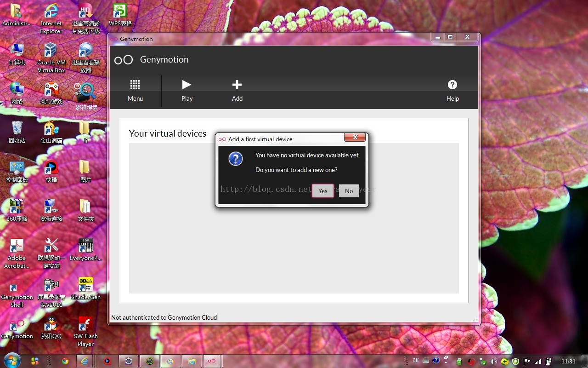Launch the Internet Explorer desktop shortcut
This screenshot has height=368, width=588.
point(51,18)
